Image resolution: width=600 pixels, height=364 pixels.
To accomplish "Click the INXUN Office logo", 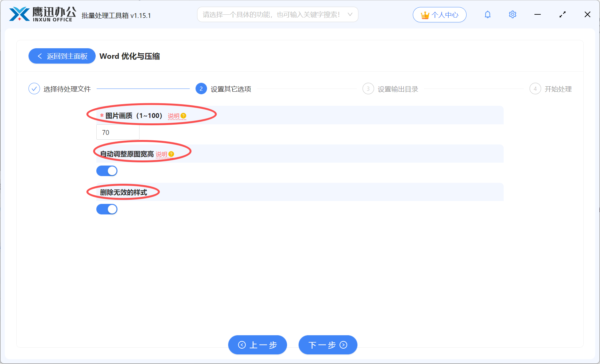I will coord(43,14).
